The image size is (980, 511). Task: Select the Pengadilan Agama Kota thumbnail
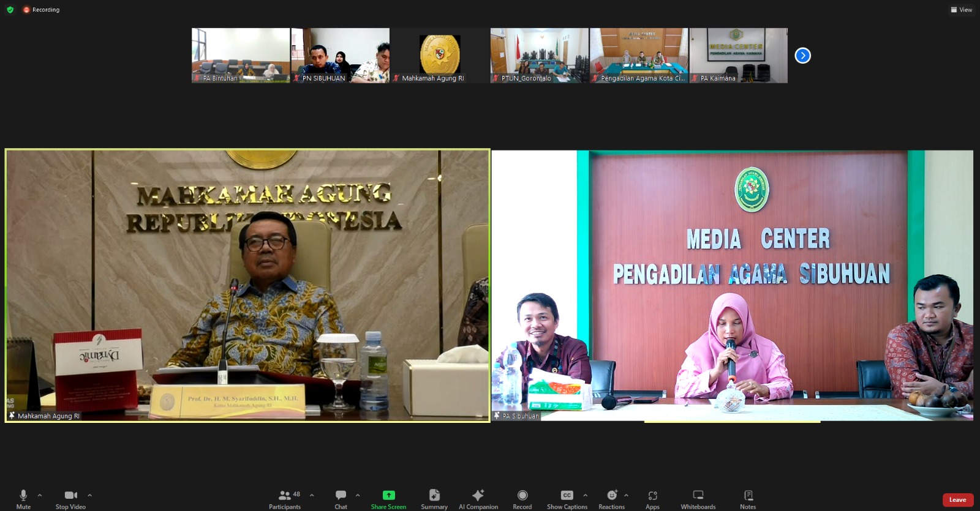pos(639,56)
